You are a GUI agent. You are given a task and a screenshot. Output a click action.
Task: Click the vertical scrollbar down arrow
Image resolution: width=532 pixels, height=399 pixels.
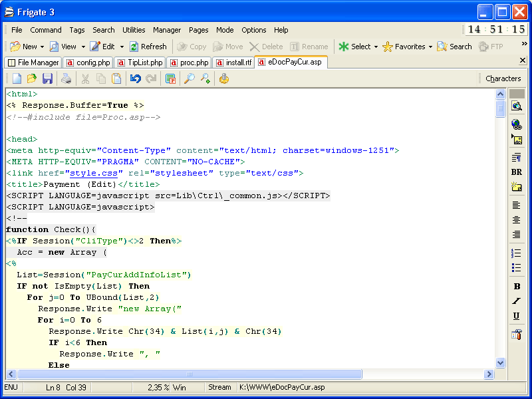tap(501, 362)
